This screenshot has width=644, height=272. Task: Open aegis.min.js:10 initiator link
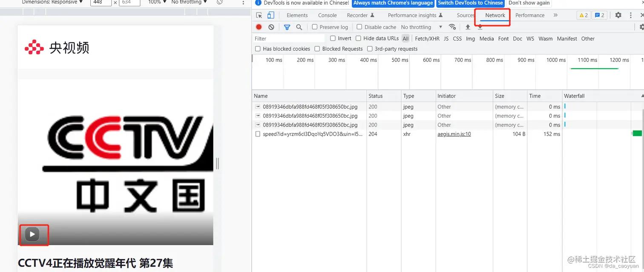454,134
